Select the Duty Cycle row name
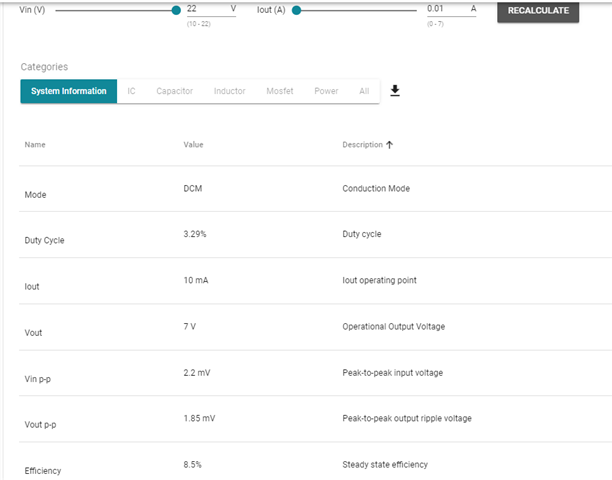 point(44,240)
